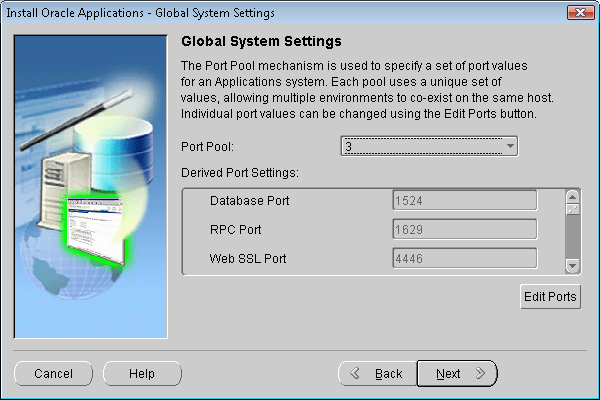
Task: Click the "RPC Port" label
Action: 235,230
